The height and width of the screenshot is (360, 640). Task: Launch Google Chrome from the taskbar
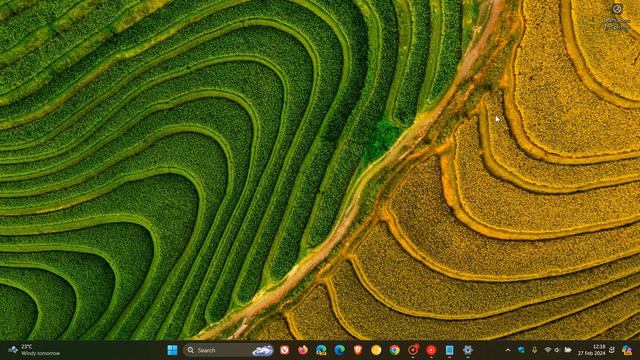tap(395, 350)
